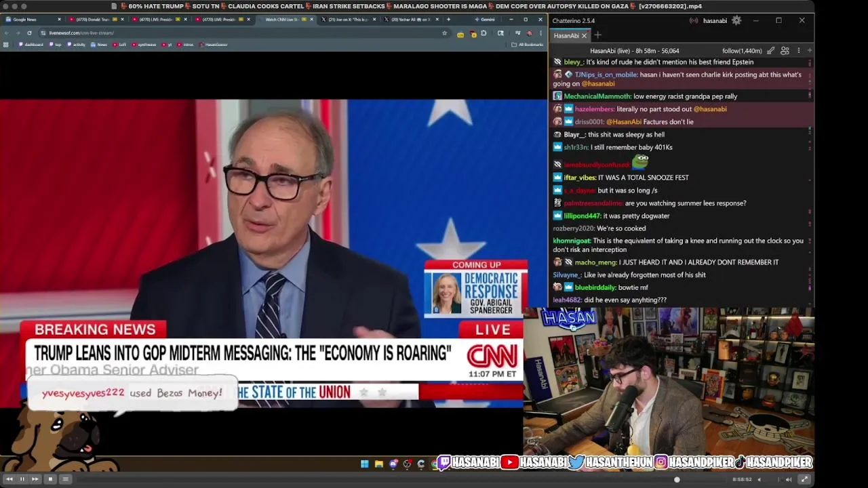Open the dashboard bookmark
The width and height of the screenshot is (868, 488).
tap(31, 45)
